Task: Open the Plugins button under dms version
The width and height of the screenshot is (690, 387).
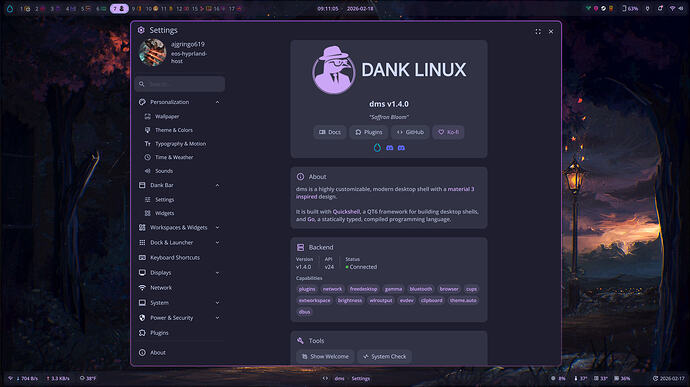Action: point(369,132)
